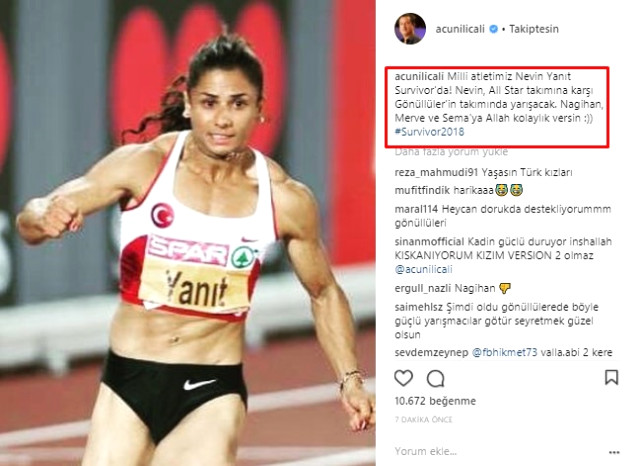Click the @fbhikmet73 mention
This screenshot has height=466, width=640.
coord(504,353)
